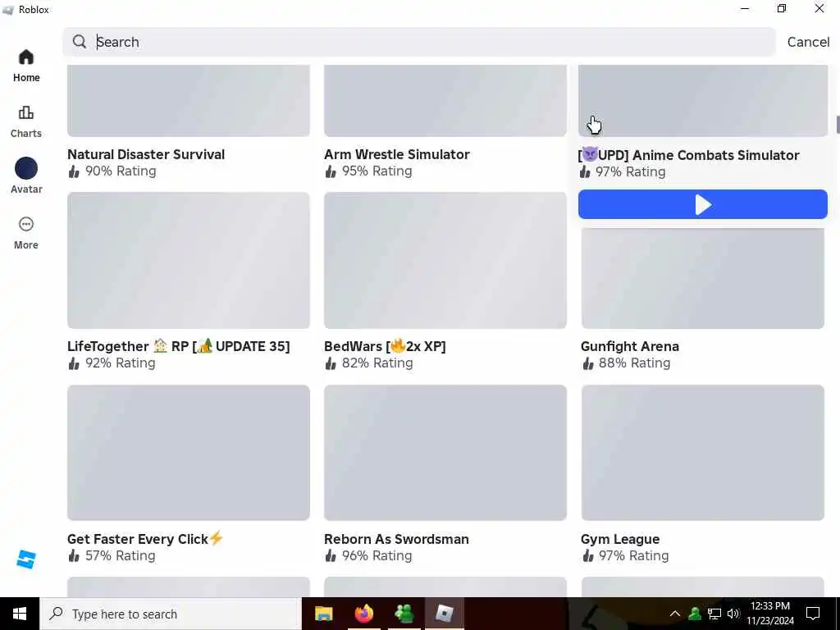This screenshot has height=630, width=840.
Task: Select the [UPD] Anime Combats Simulator title
Action: click(x=688, y=155)
